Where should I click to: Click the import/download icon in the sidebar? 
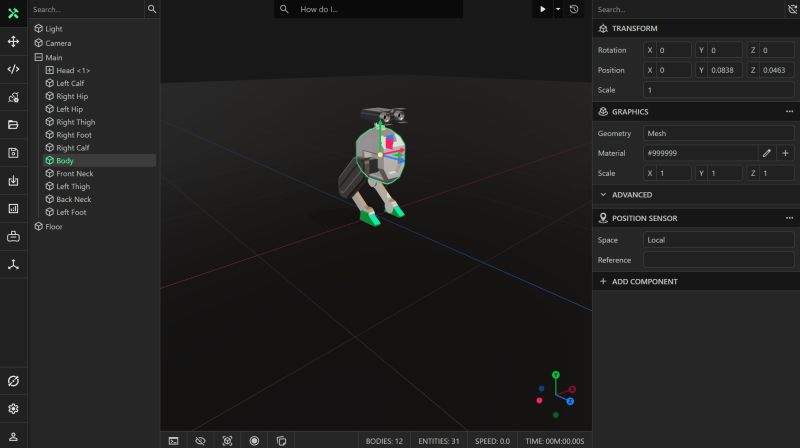coord(13,181)
